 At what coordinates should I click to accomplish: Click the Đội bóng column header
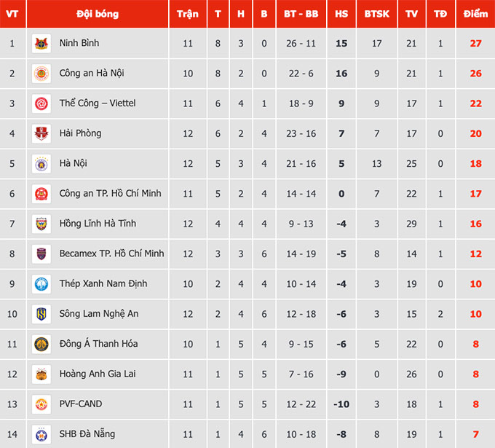98,14
